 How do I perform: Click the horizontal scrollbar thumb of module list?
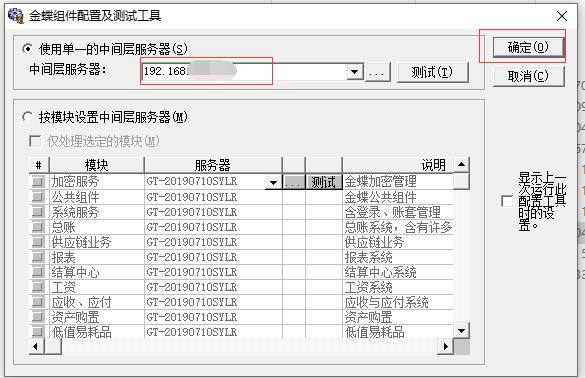[x=53, y=346]
